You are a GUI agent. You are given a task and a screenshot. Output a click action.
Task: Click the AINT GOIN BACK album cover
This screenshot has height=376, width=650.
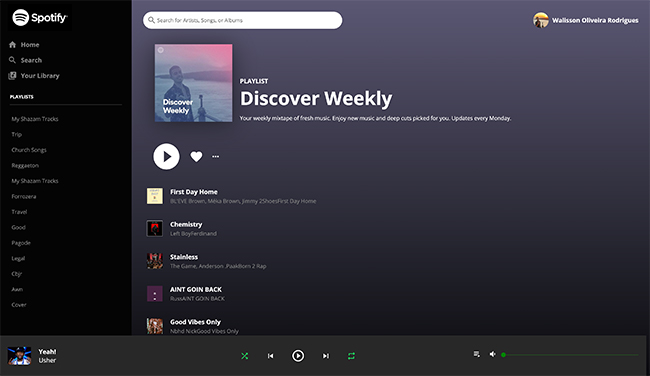coord(155,294)
